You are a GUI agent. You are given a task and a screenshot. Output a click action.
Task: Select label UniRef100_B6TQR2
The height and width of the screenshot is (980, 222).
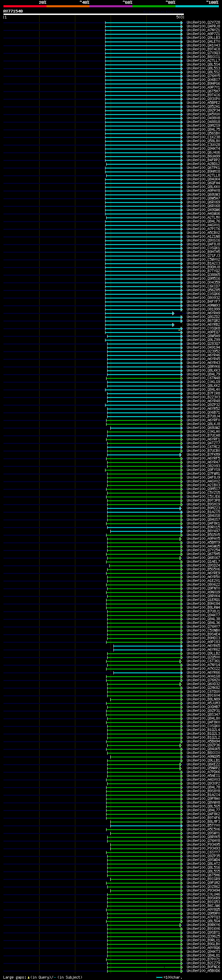[203, 321]
